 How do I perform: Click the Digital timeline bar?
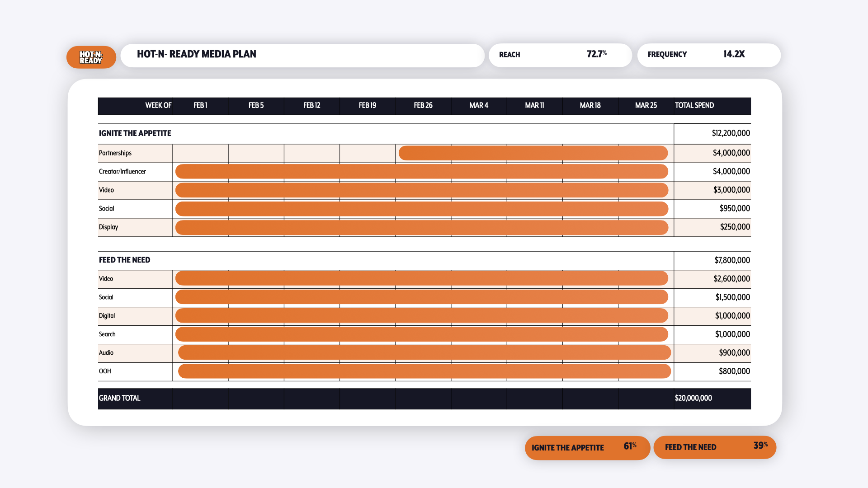click(x=422, y=316)
